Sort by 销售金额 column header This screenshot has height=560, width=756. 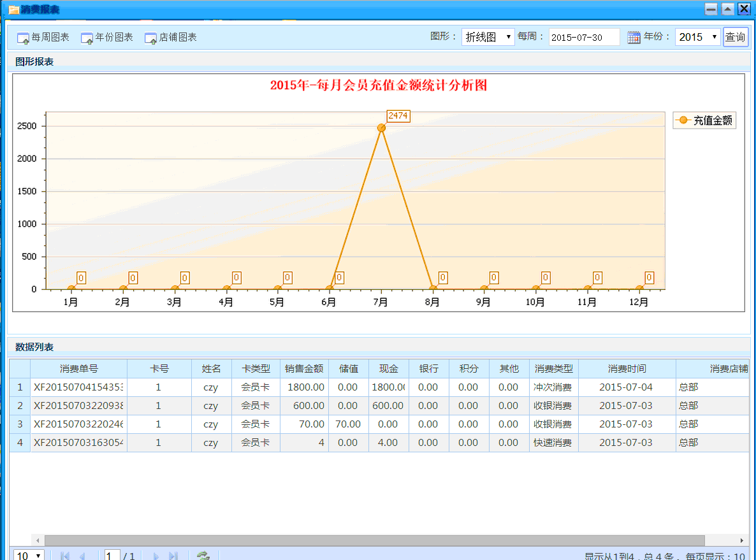pos(304,369)
